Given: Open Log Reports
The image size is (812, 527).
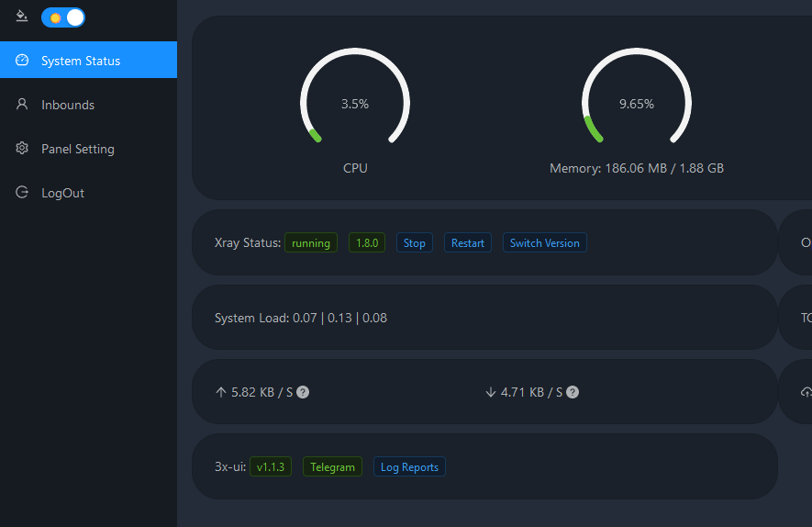Looking at the screenshot, I should tap(409, 467).
